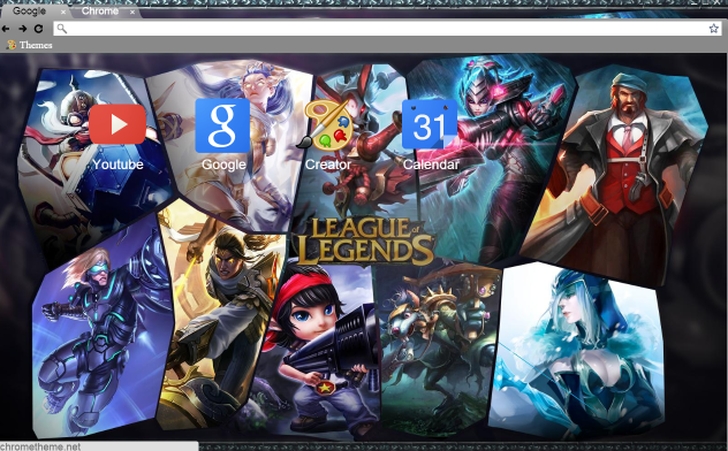This screenshot has width=728, height=451.
Task: Bookmark this page with the star icon
Action: click(x=714, y=29)
